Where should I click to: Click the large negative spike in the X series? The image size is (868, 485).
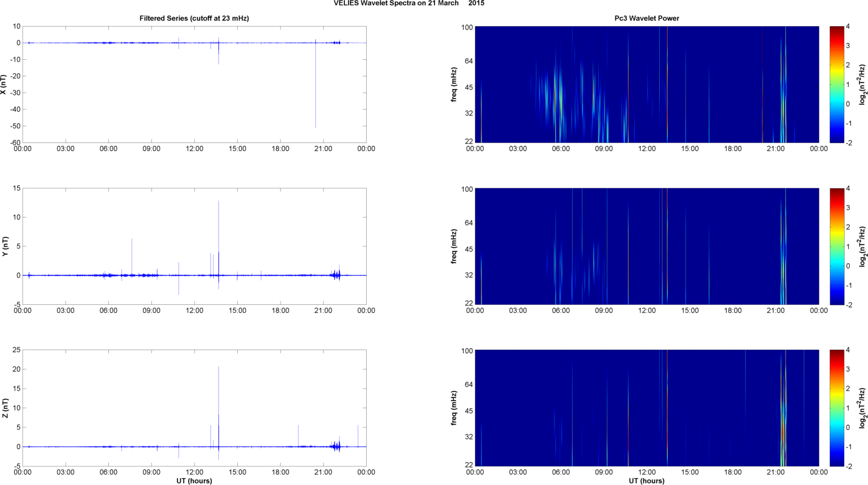click(315, 85)
